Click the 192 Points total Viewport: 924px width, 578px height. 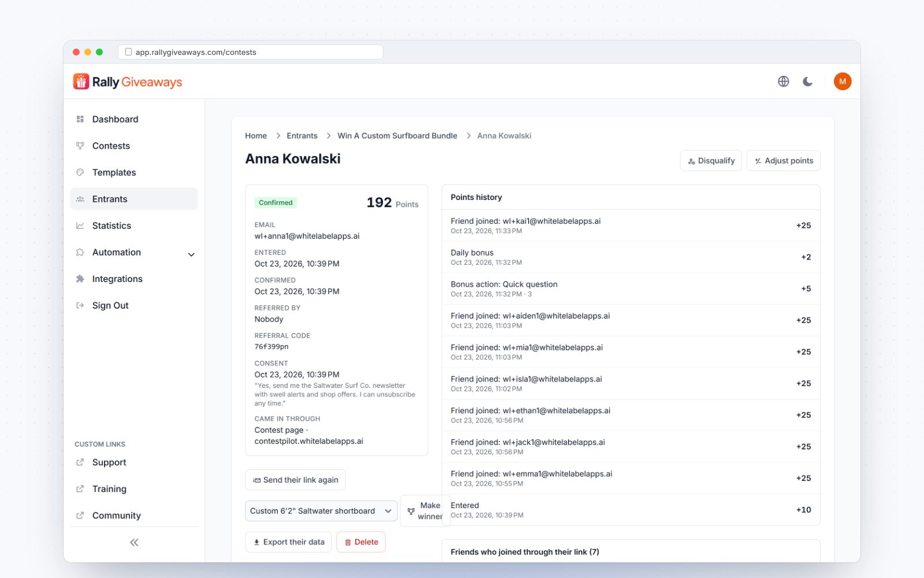(x=392, y=203)
